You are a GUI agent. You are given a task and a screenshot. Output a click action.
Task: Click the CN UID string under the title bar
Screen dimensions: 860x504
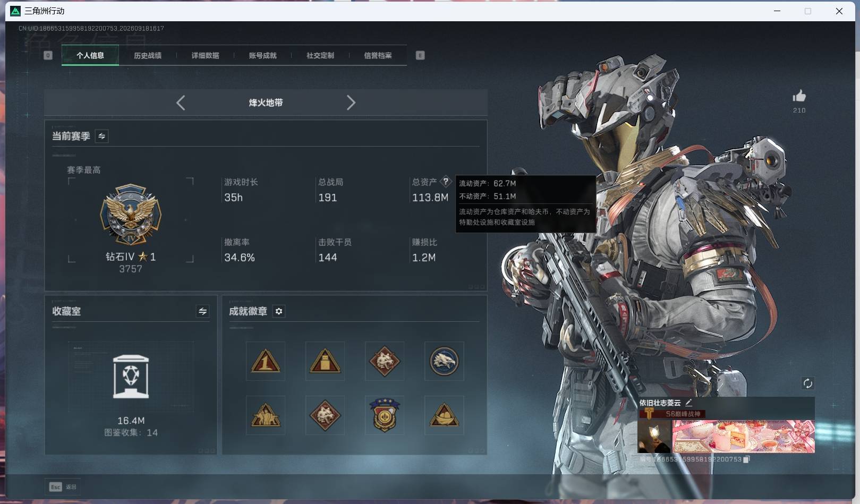click(91, 29)
